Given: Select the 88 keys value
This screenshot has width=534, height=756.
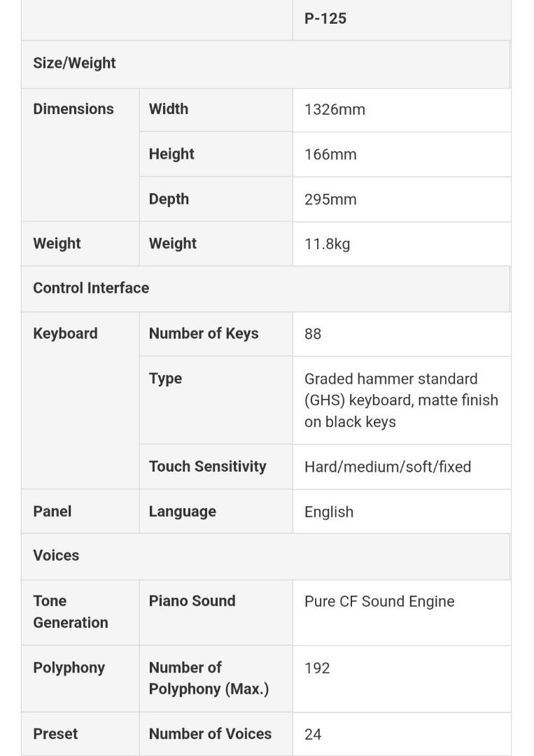Looking at the screenshot, I should coord(313,334).
